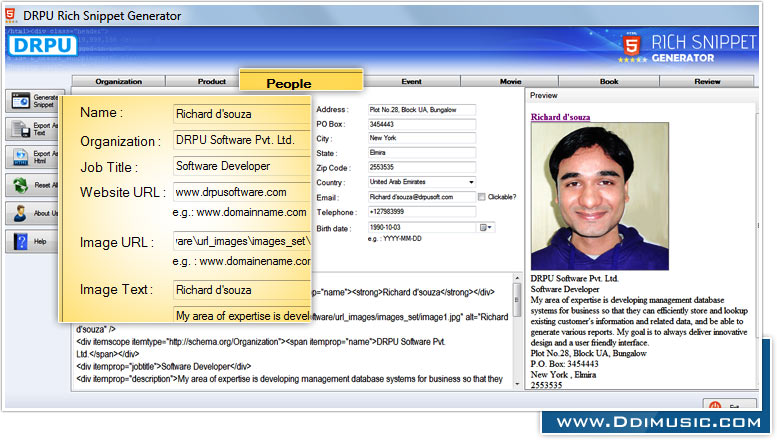Click the Zip Code input field
The height and width of the screenshot is (440, 777).
(x=422, y=167)
